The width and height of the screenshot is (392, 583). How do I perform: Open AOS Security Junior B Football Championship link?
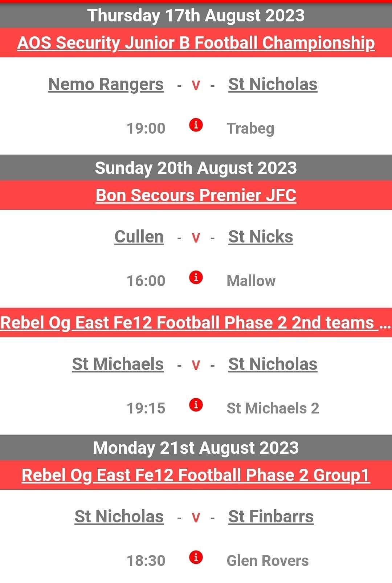coord(196,43)
